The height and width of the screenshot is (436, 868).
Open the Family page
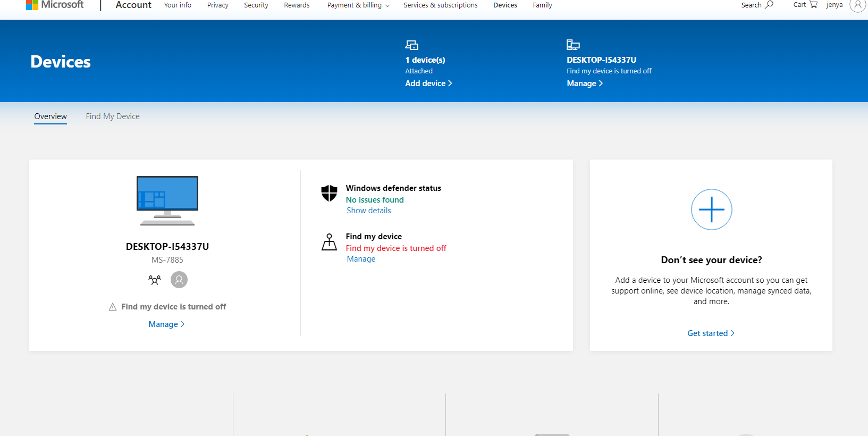(x=543, y=5)
